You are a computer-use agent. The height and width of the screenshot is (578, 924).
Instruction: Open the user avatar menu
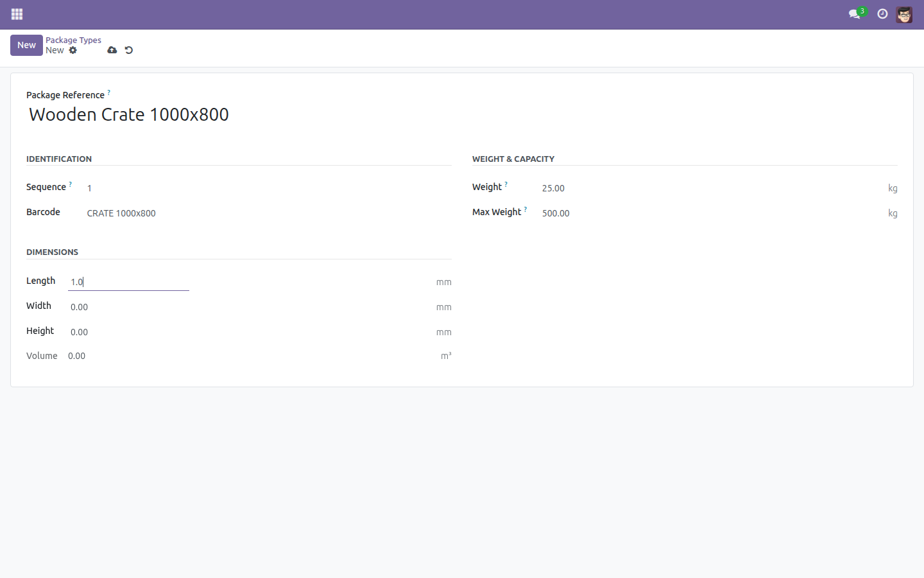pos(904,14)
